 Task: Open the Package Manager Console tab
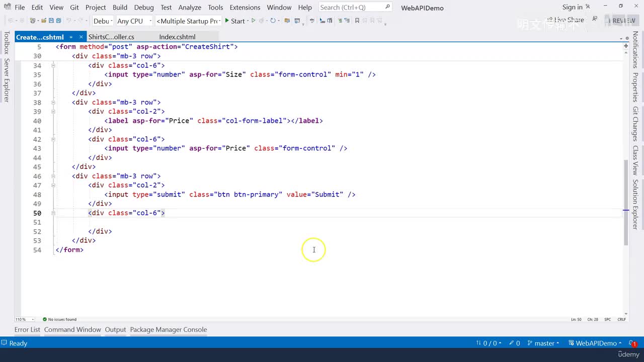coord(169,330)
